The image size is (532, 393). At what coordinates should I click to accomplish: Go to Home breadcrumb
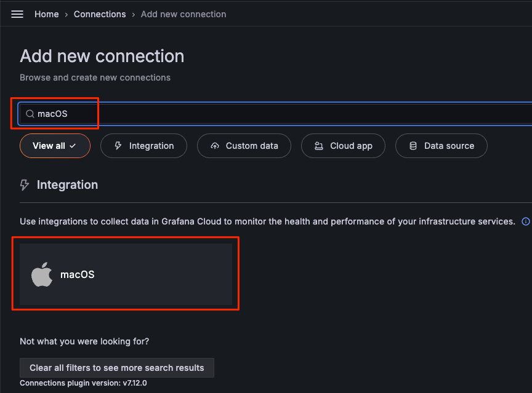point(46,14)
